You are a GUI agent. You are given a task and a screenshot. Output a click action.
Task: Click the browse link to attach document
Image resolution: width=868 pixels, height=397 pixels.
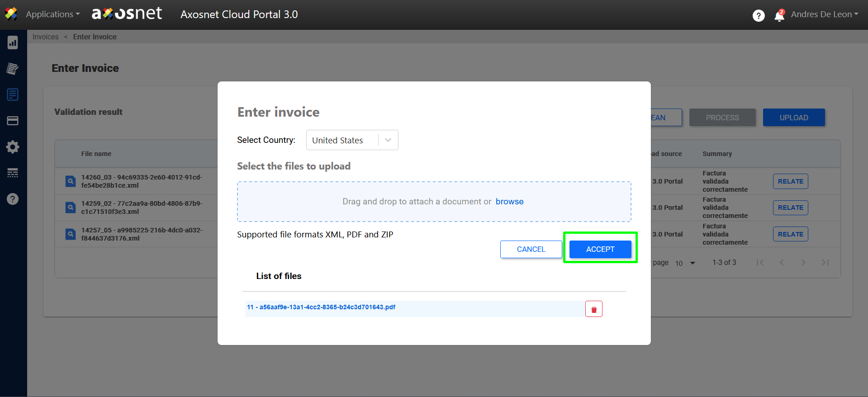(509, 202)
